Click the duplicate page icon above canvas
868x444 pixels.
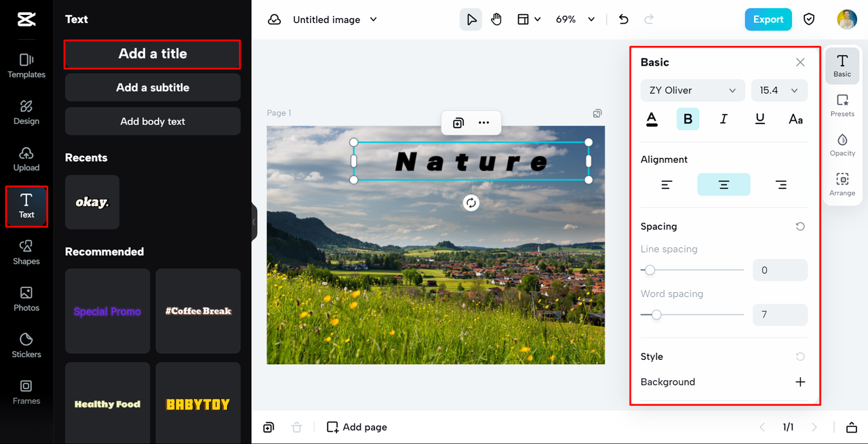point(597,113)
